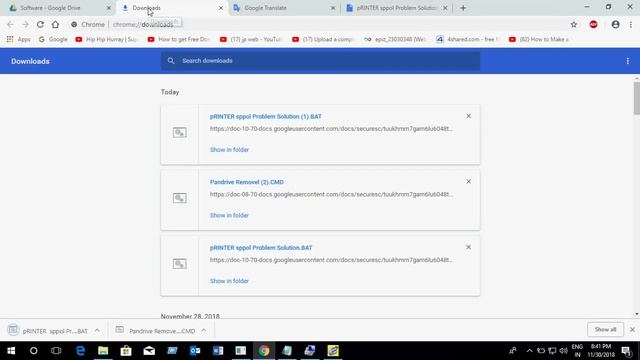Open Microsoft Word from taskbar
640x360 pixels.
point(218,351)
